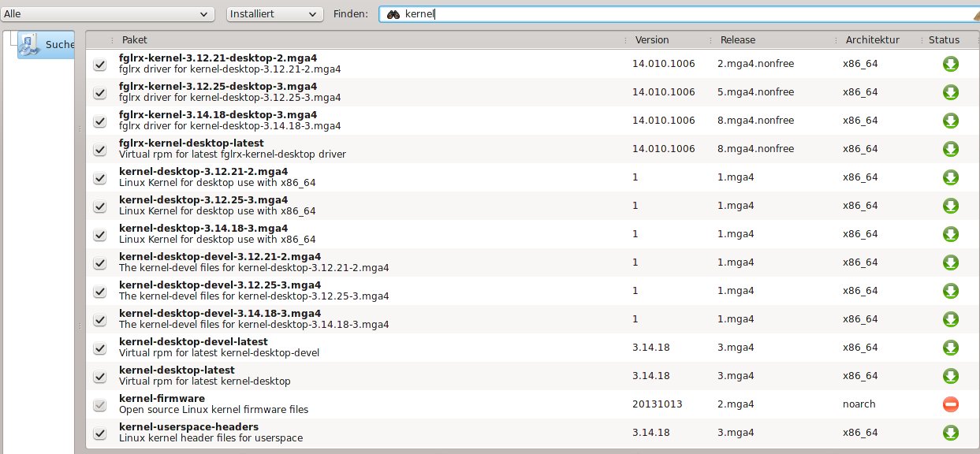Toggle kernel-desktop-devel-3.12.21-2.mga4 checkbox

click(x=99, y=263)
